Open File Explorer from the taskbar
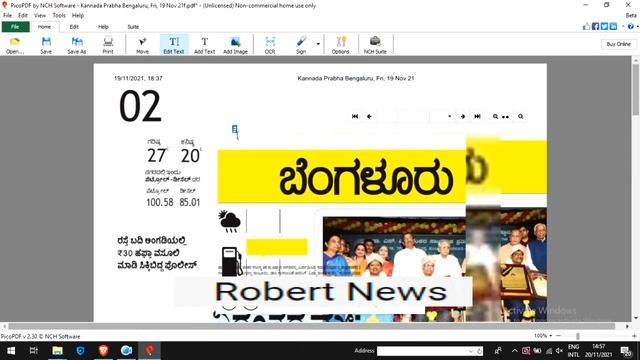The width and height of the screenshot is (640, 360). 57,351
